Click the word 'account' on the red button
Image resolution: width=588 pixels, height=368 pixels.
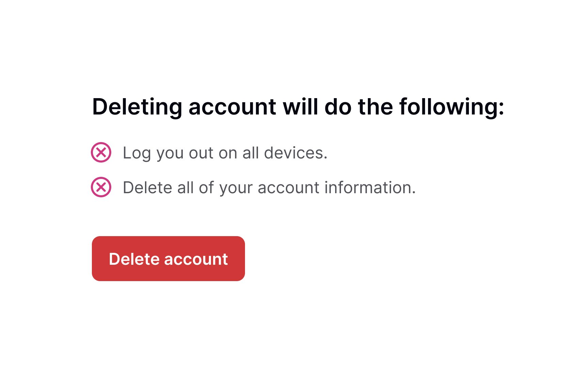click(196, 259)
